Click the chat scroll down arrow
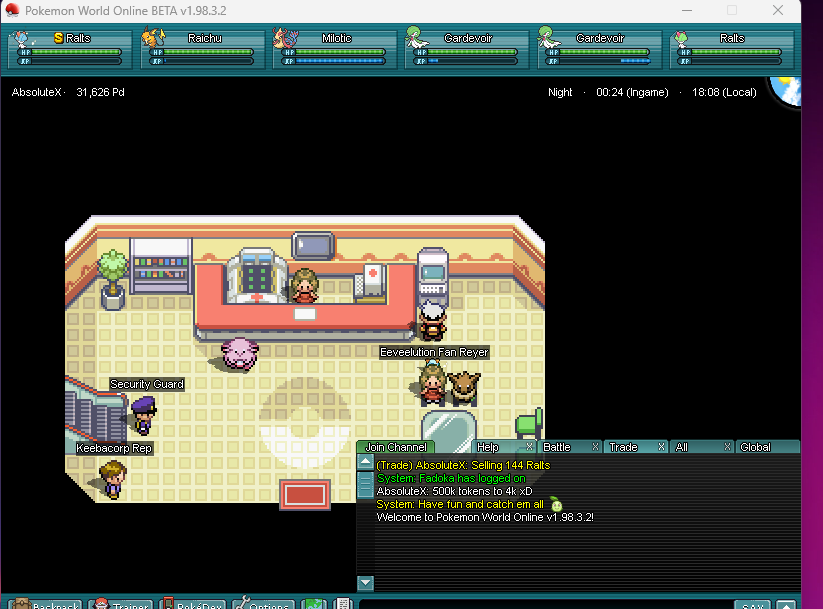This screenshot has width=823, height=609. pos(365,582)
